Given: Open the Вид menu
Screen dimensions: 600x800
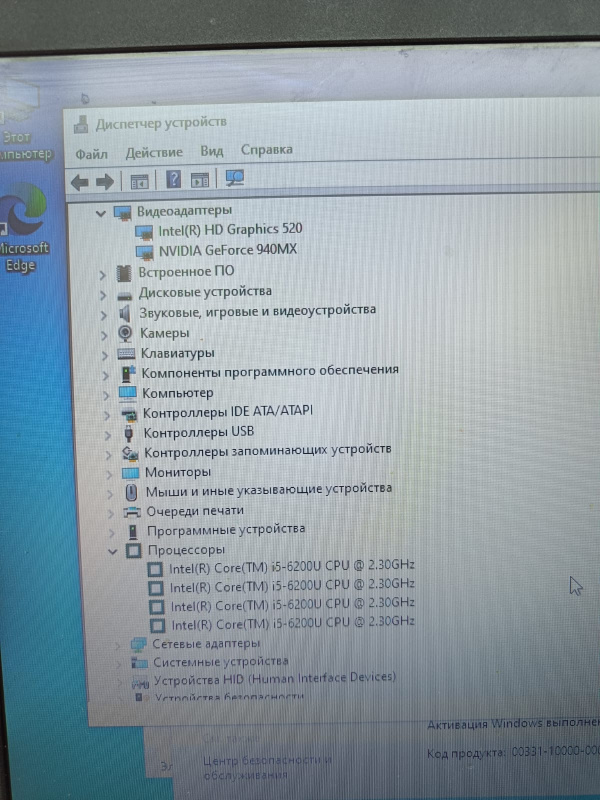Looking at the screenshot, I should click(211, 151).
